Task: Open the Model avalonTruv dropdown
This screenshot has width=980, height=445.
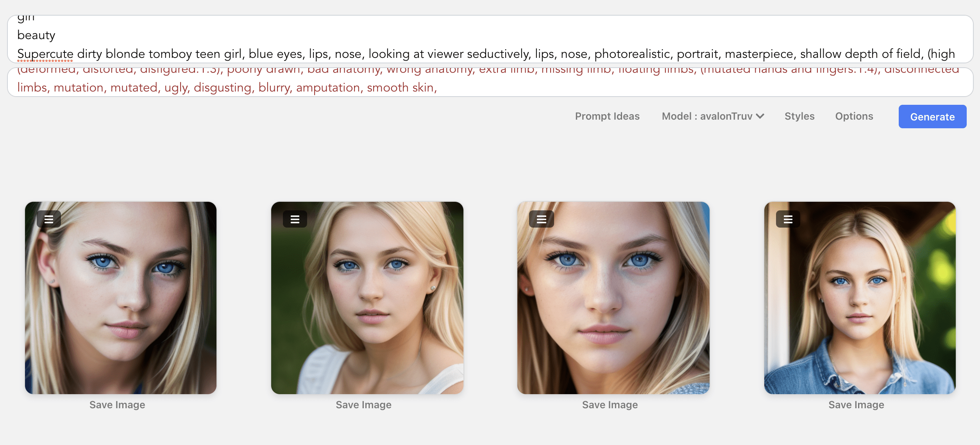Action: coord(713,116)
